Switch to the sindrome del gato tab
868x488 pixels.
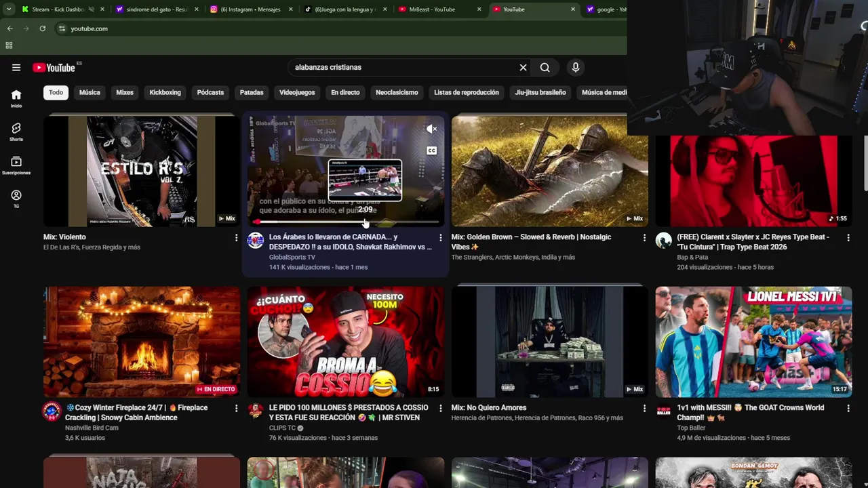157,9
